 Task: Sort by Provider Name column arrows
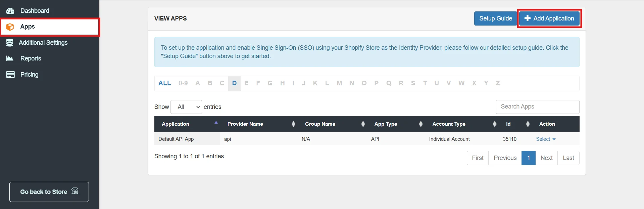[x=293, y=124]
